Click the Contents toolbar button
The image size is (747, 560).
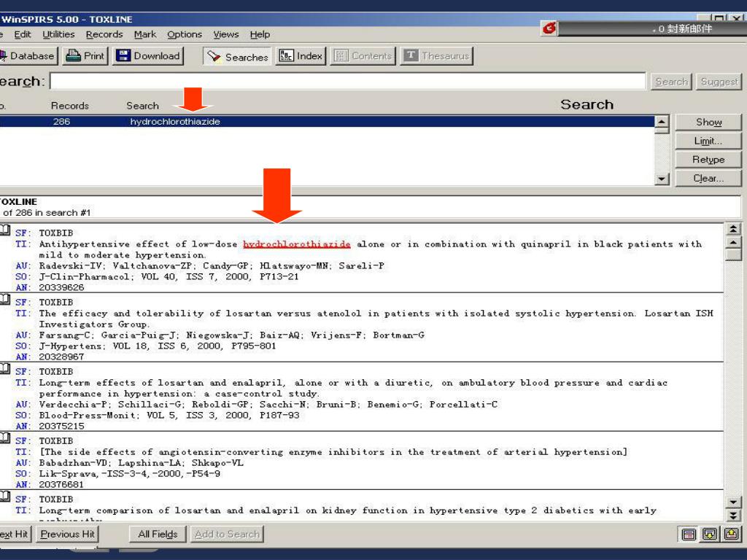pyautogui.click(x=363, y=55)
